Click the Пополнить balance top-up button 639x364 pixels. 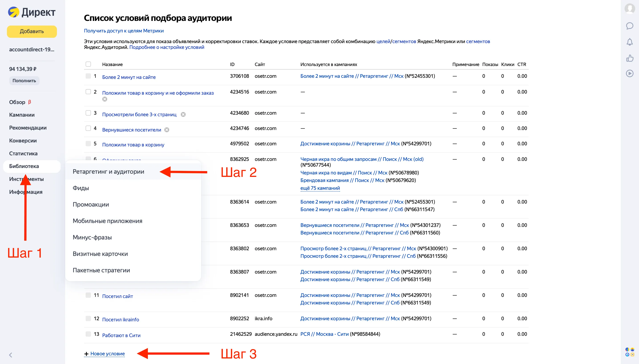24,80
